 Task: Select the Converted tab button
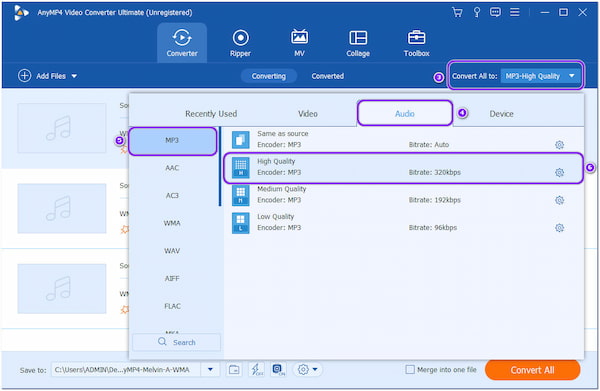(328, 76)
